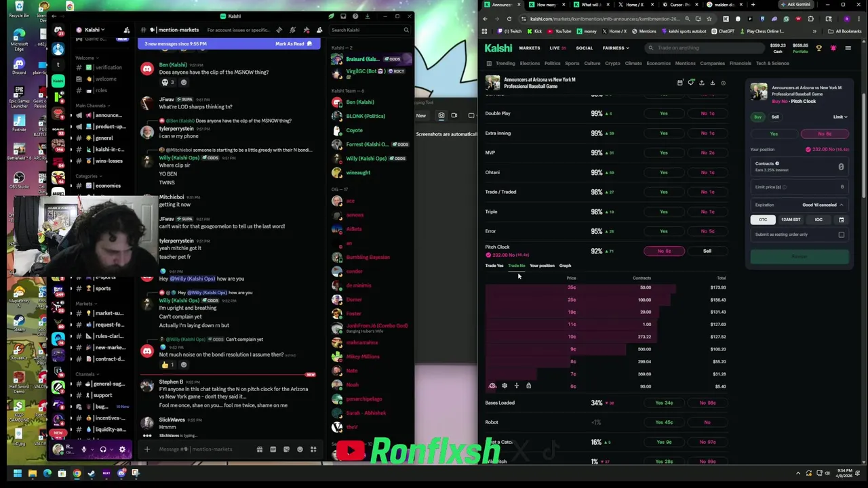This screenshot has height=488, width=868.
Task: Open File Explorer from taskbar
Action: [x=32, y=473]
